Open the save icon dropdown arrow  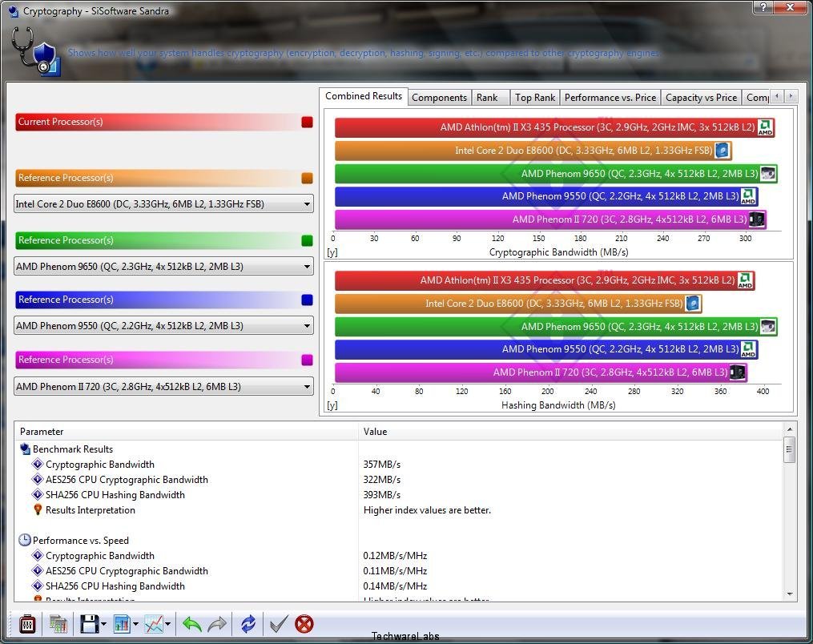pyautogui.click(x=103, y=624)
